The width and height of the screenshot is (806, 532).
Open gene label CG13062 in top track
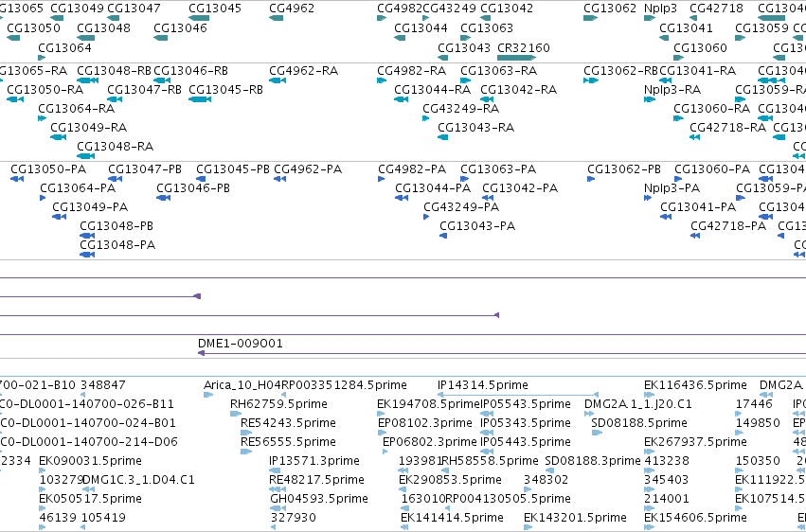[610, 9]
